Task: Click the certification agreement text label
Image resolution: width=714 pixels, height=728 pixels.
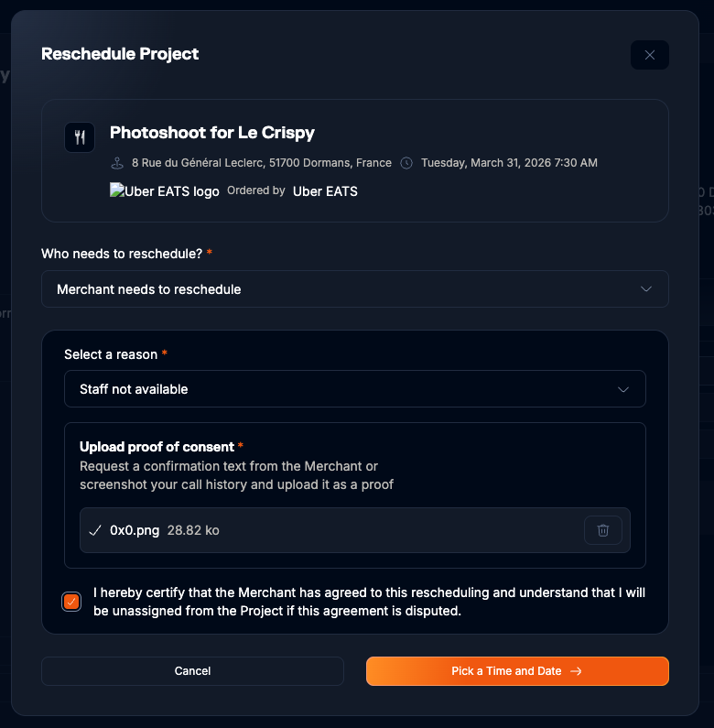Action: [x=369, y=602]
